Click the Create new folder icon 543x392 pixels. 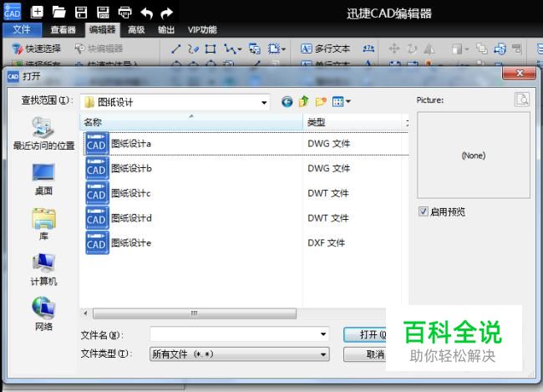click(x=321, y=102)
